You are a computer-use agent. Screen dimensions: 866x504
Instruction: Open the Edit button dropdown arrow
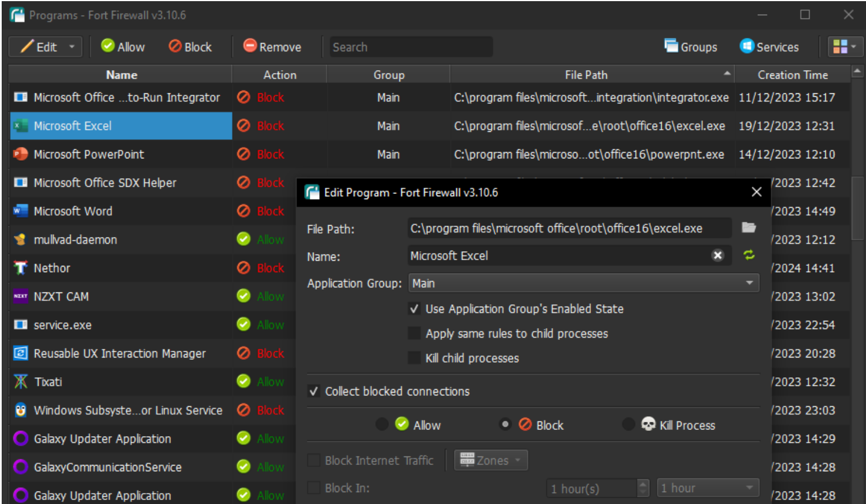coord(72,47)
